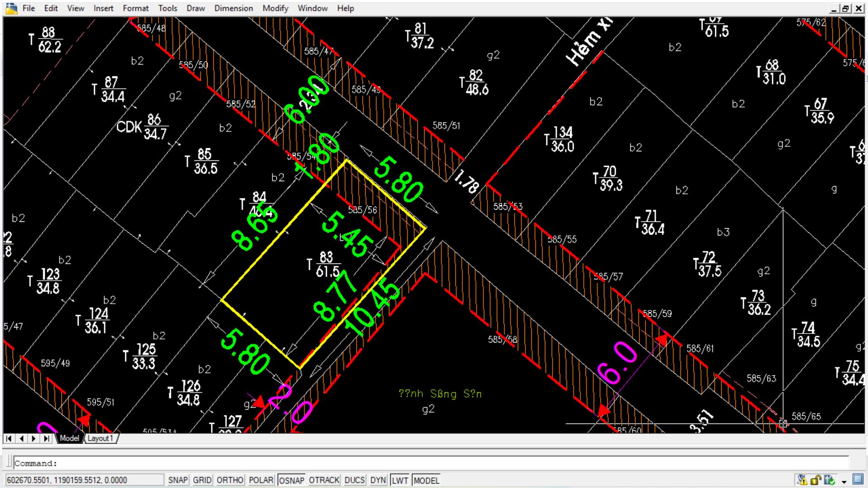868x488 pixels.
Task: Click the toolbar unlock padlock icon
Action: point(816,480)
